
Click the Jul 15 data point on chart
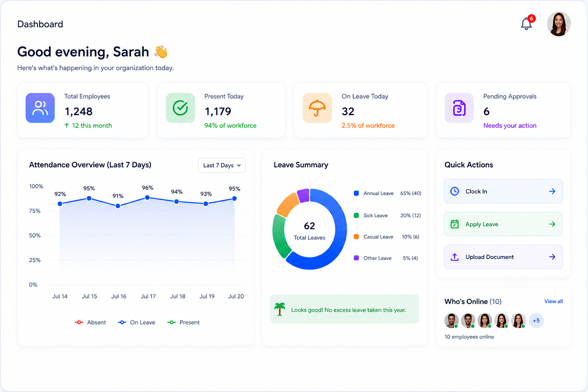pyautogui.click(x=89, y=198)
